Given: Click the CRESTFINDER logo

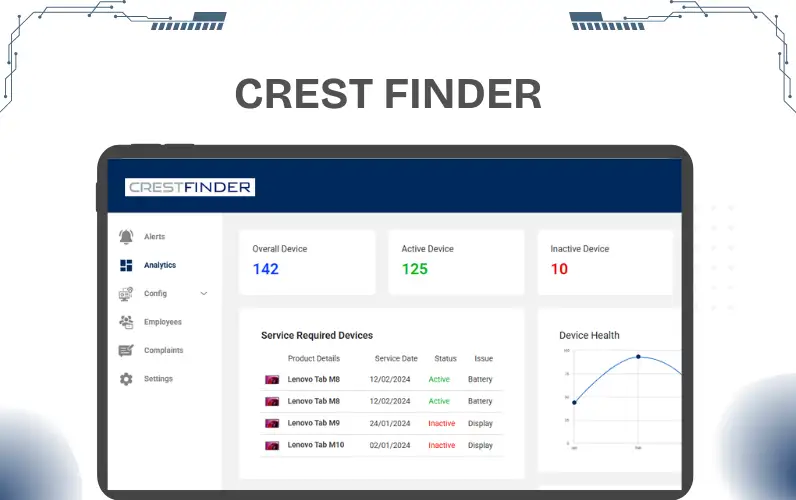Looking at the screenshot, I should tap(190, 187).
